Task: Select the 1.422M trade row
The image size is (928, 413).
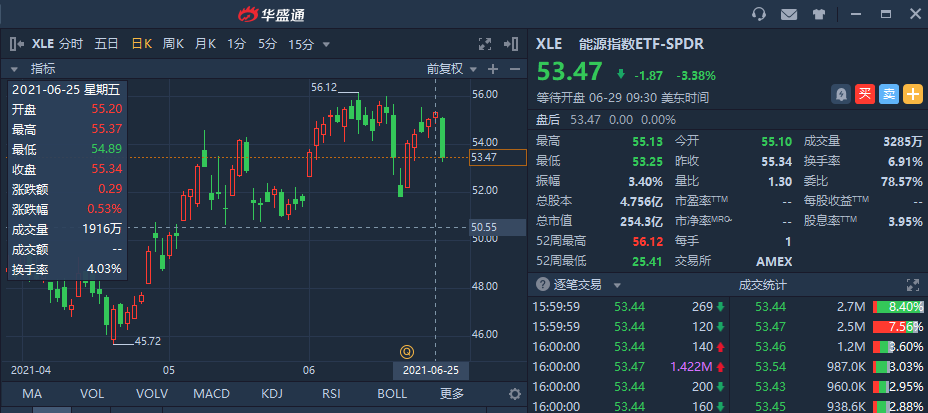Action: (629, 367)
